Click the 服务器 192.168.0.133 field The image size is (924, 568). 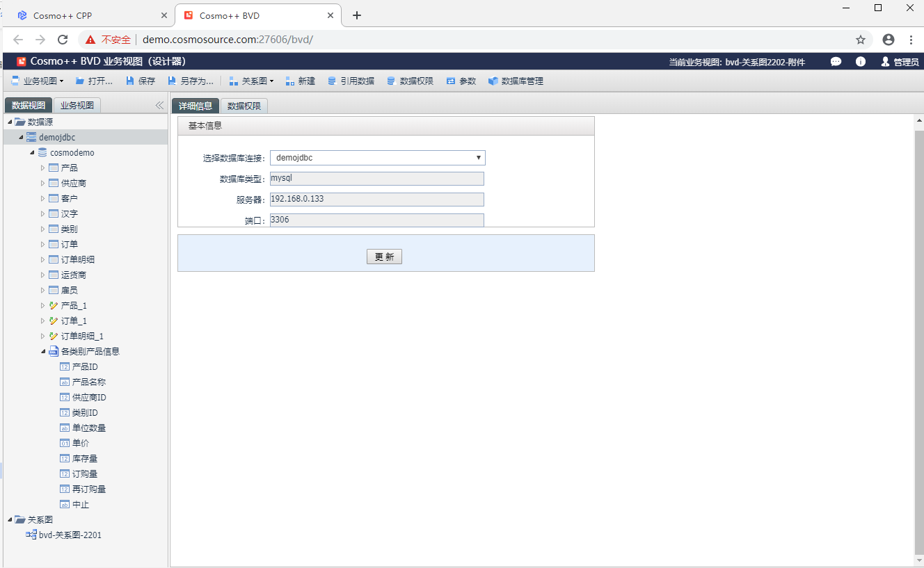(377, 200)
